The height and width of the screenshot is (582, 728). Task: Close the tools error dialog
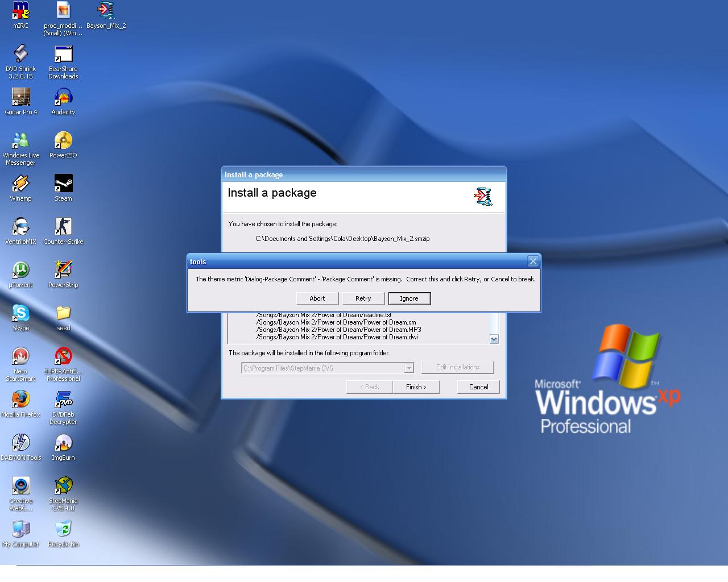(x=533, y=261)
